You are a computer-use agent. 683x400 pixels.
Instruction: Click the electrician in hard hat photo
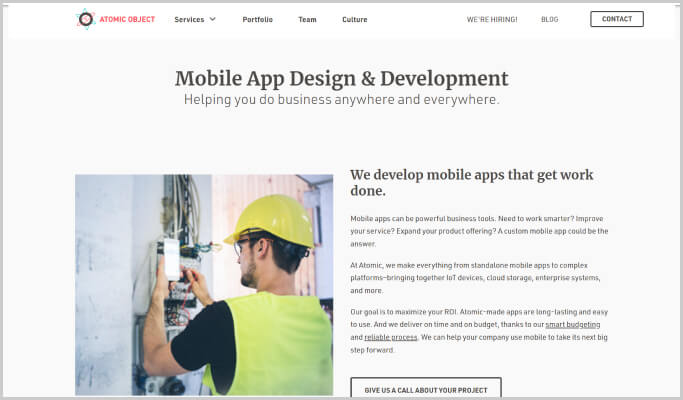pyautogui.click(x=204, y=285)
